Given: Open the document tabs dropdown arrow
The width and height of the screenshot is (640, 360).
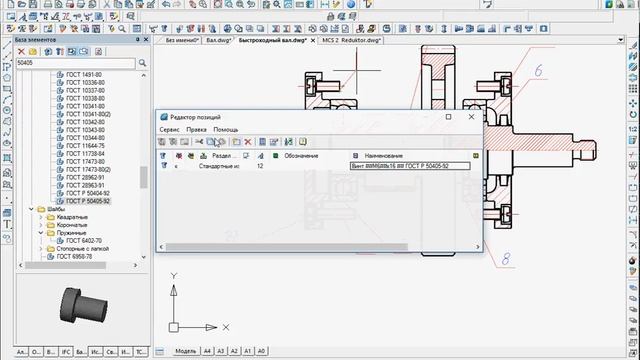Looking at the screenshot, I should pyautogui.click(x=620, y=40).
